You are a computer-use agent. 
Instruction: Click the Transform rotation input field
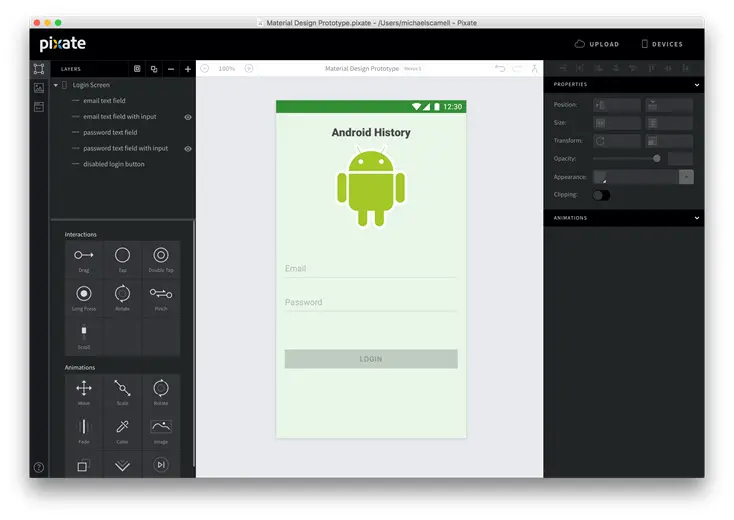[617, 141]
